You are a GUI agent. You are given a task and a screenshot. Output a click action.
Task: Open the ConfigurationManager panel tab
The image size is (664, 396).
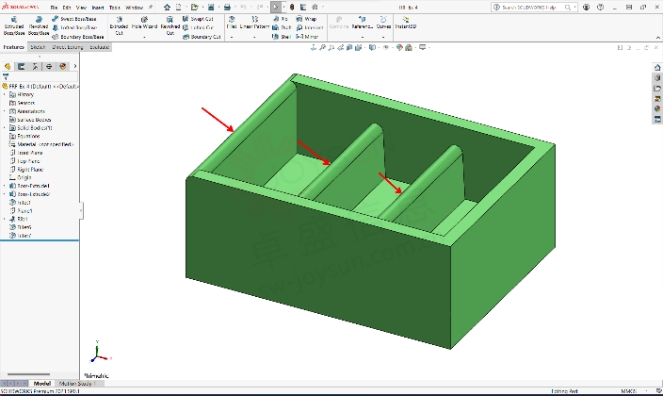click(35, 66)
